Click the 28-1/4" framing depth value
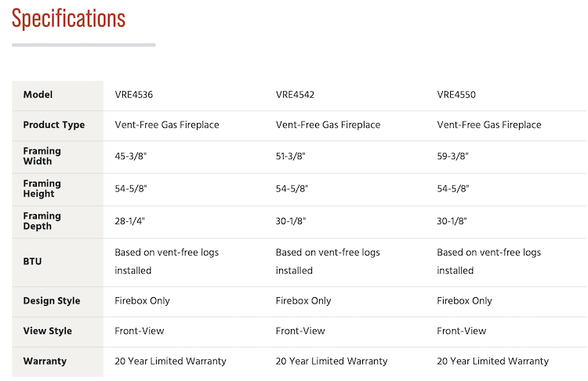Viewport: 588px width, 381px height. (130, 221)
